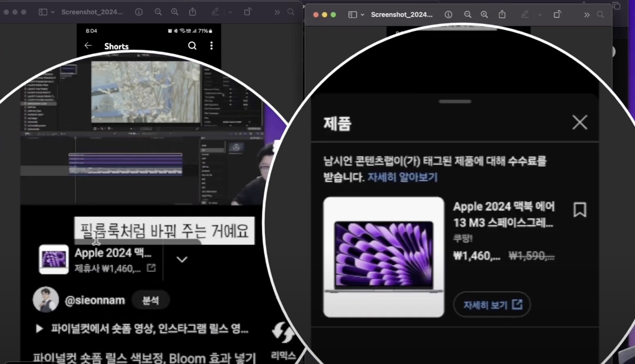
Task: Rotate the image in the right Preview window
Action: click(x=557, y=14)
